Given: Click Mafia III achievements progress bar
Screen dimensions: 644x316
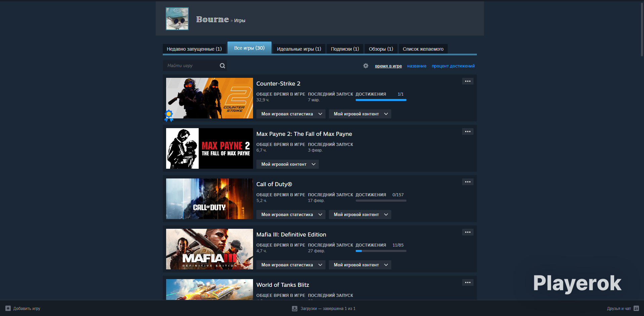Looking at the screenshot, I should tap(381, 251).
